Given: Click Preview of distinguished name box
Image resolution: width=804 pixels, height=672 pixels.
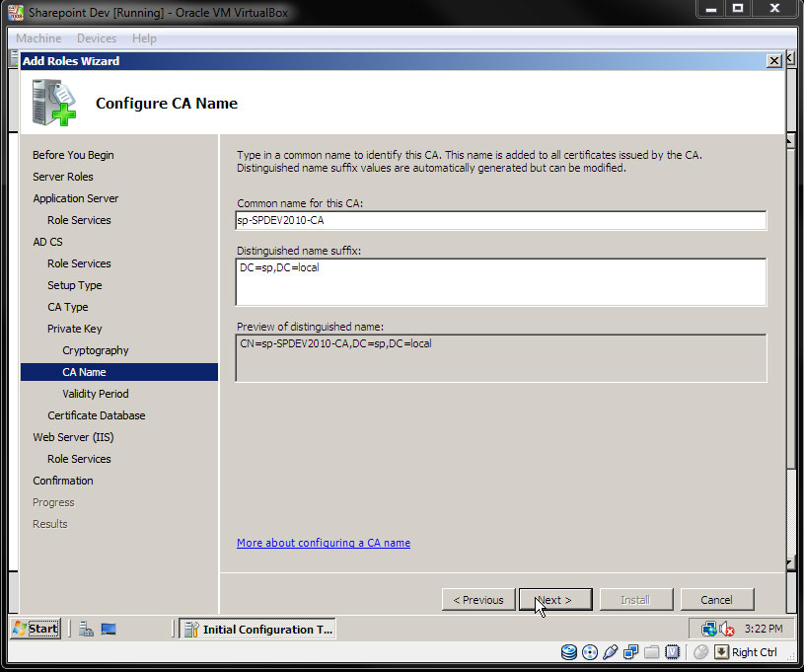Looking at the screenshot, I should [x=501, y=358].
